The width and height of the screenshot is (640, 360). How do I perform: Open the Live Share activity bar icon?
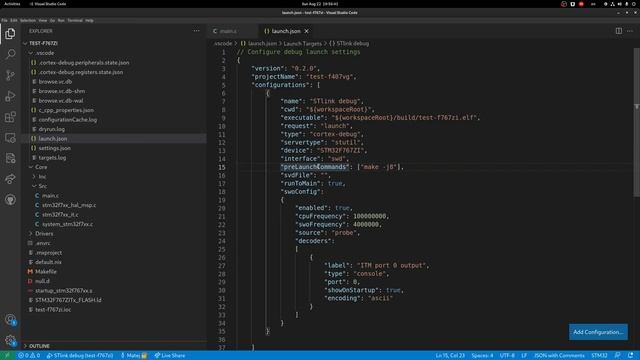click(x=10, y=179)
